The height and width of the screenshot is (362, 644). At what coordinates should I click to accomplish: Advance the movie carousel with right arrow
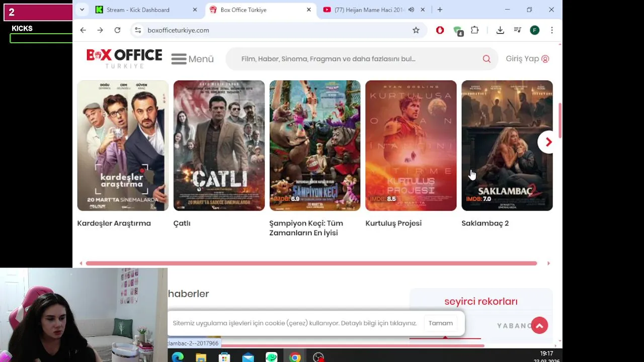[548, 142]
